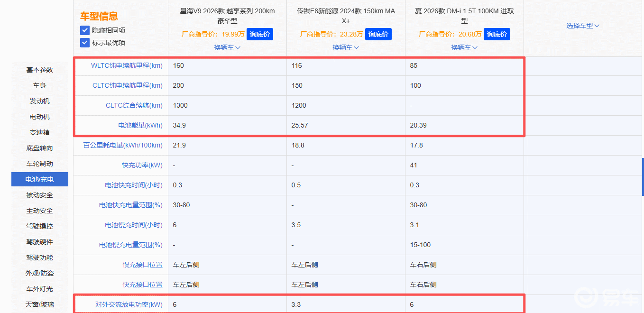The width and height of the screenshot is (644, 313).
Task: Uncheck the 隐藏相同项 checkbox
Action: pos(85,30)
